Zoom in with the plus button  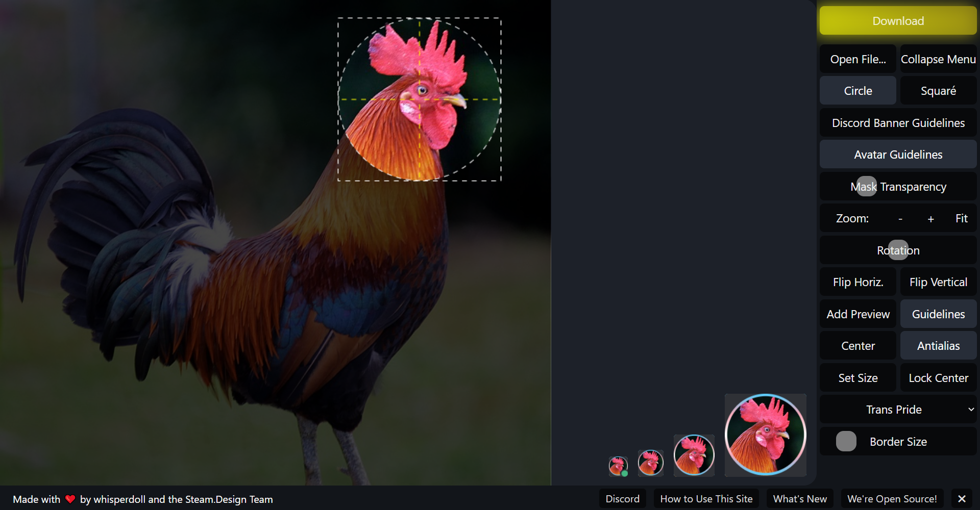click(930, 219)
